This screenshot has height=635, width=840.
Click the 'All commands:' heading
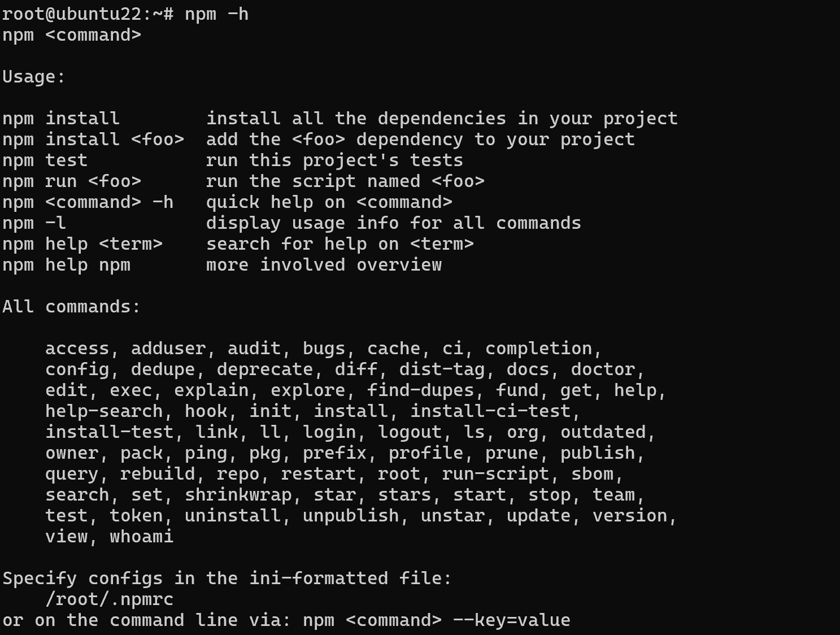(x=72, y=307)
